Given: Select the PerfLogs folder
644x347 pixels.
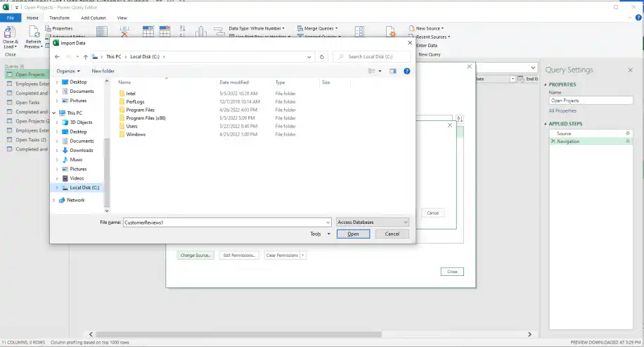Looking at the screenshot, I should pyautogui.click(x=135, y=102).
